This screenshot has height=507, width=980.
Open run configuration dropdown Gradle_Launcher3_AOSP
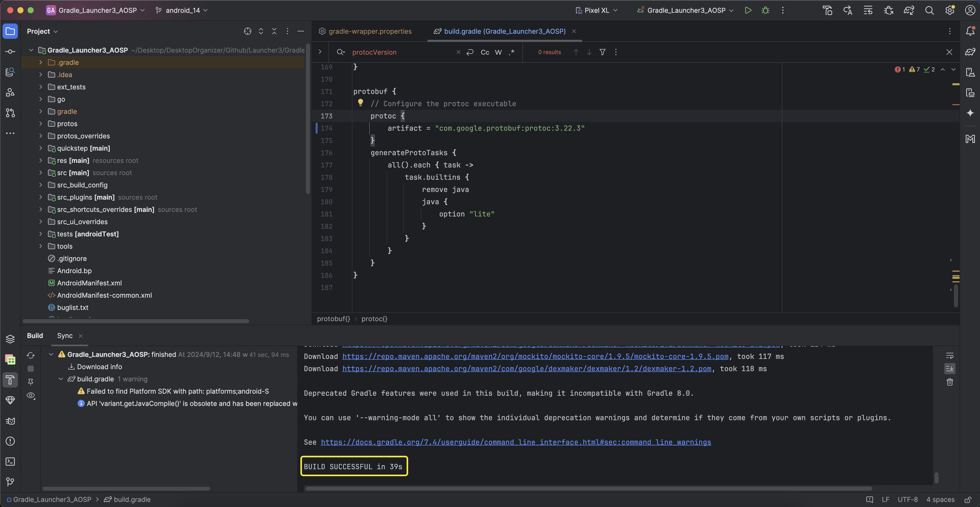686,10
